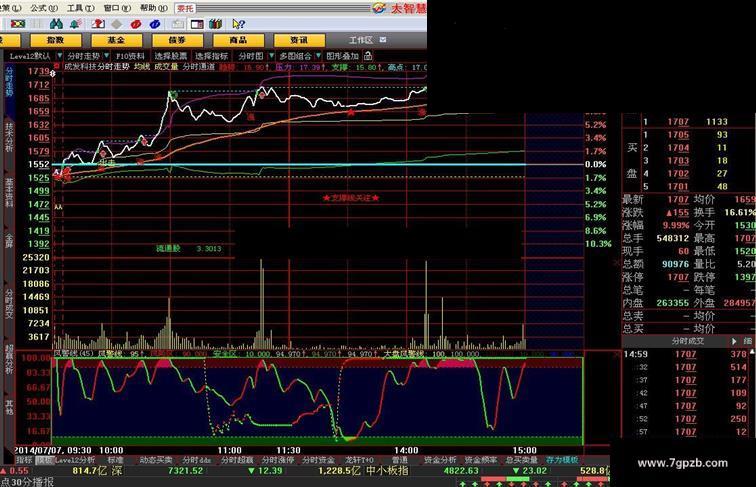Expand the 多图组合 dropdown arrow
Screen dimensions: 756x487
tap(318, 56)
